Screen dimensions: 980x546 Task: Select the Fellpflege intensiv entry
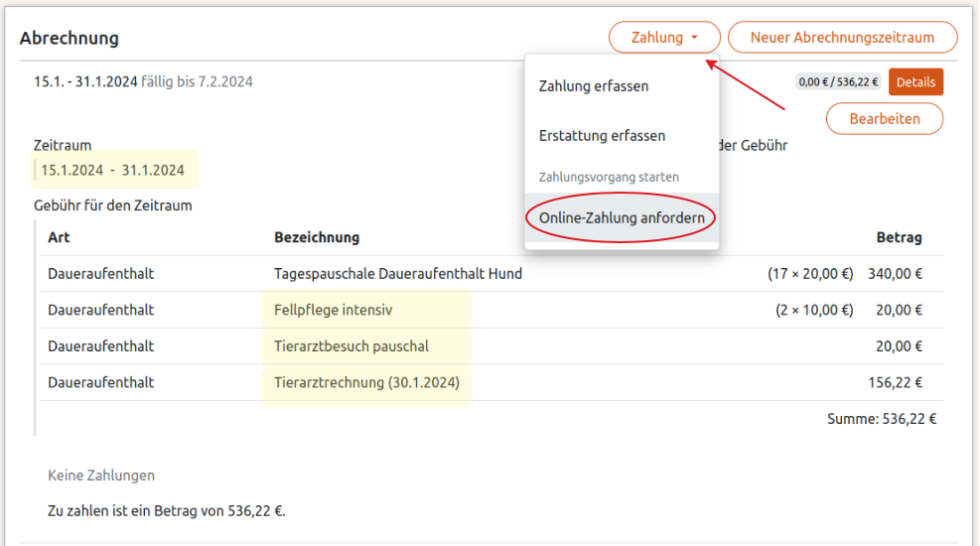point(334,310)
